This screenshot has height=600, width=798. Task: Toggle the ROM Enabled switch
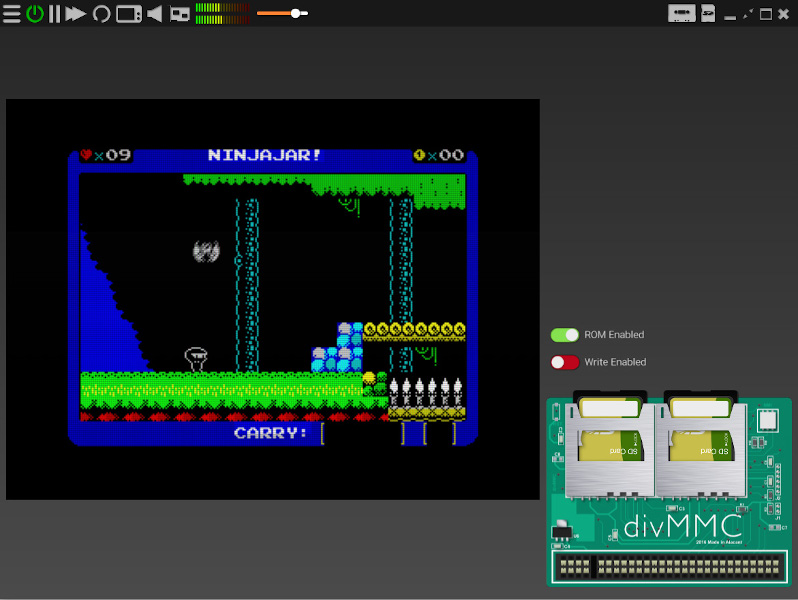[564, 335]
